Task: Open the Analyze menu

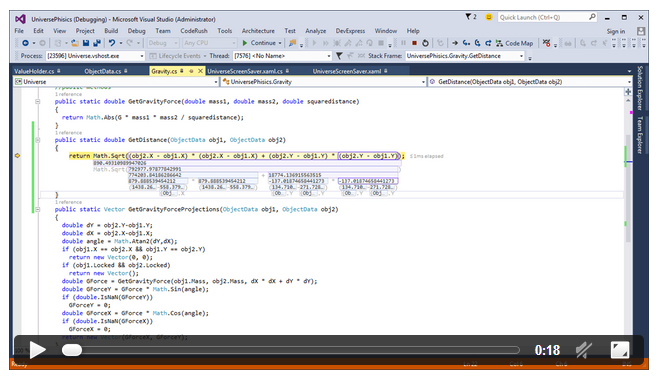Action: click(316, 31)
